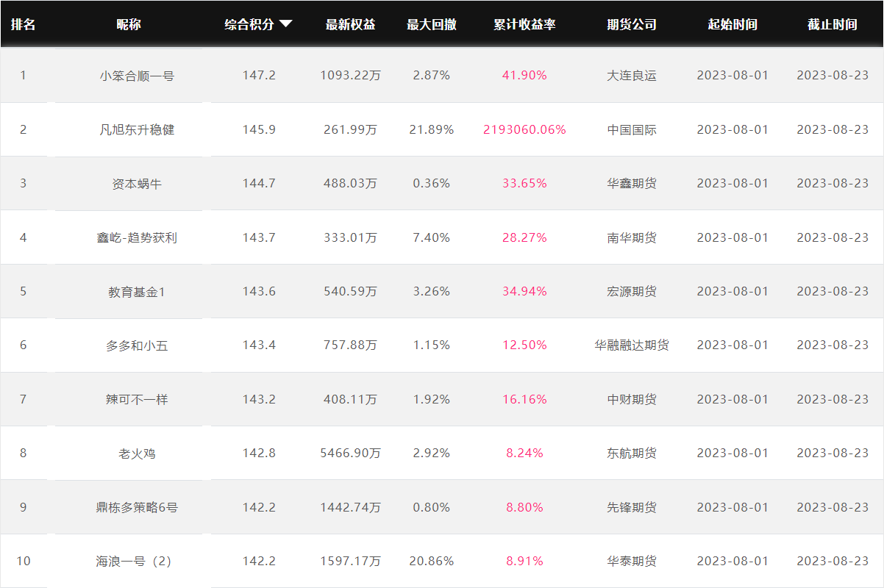Select 408.11万 in 辣可不一样 row
884x588 pixels.
pos(351,399)
